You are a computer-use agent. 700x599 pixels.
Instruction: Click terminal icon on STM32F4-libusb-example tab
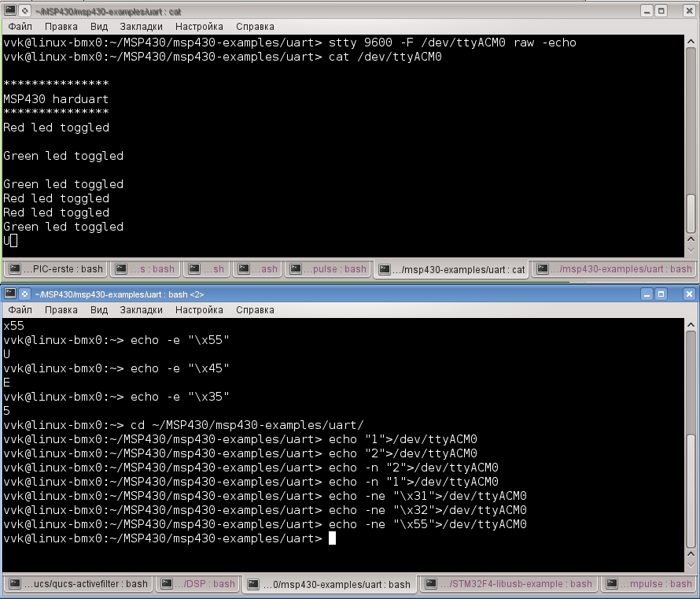click(x=431, y=584)
